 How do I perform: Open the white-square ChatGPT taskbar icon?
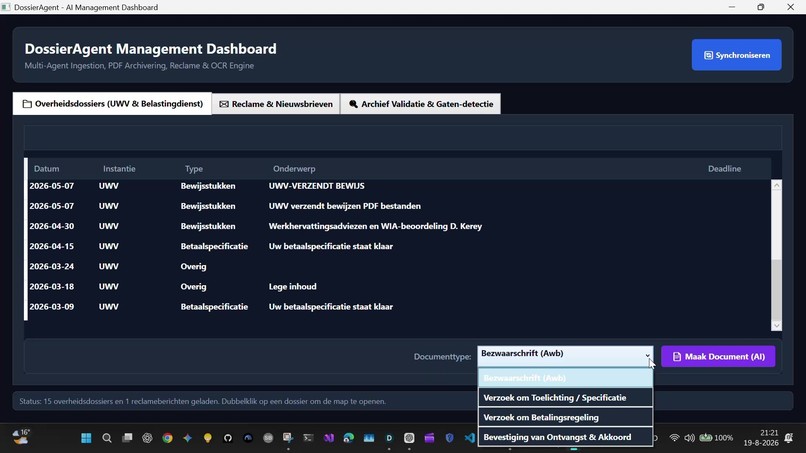[409, 438]
